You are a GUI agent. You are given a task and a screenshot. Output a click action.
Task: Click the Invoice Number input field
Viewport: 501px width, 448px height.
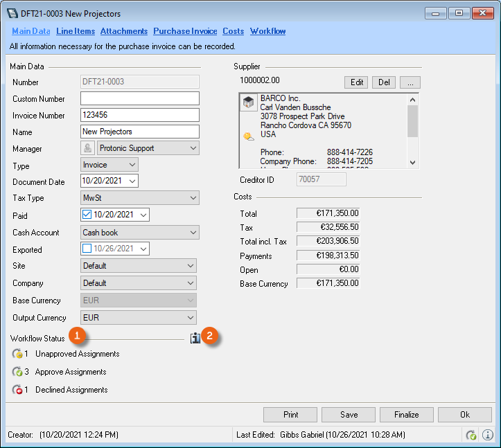point(140,115)
